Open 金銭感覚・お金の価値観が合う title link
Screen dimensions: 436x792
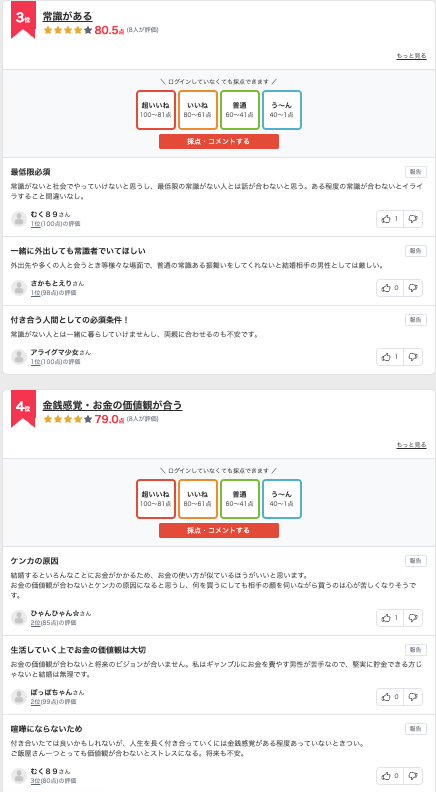(112, 405)
